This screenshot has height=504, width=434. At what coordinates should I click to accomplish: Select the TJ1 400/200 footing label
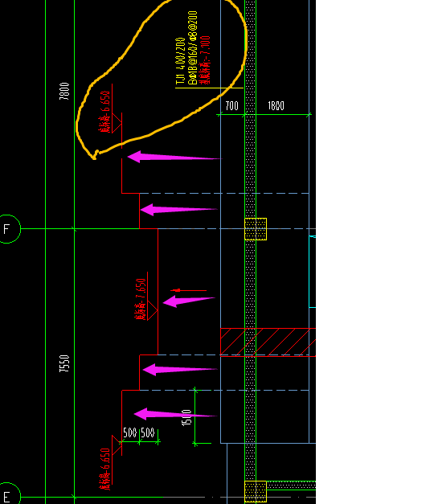tap(180, 62)
